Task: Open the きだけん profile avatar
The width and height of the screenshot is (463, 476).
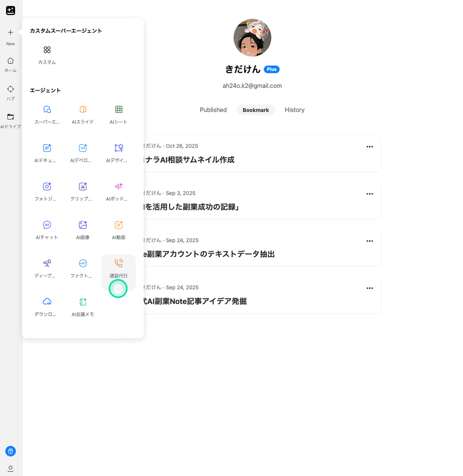Action: [252, 37]
